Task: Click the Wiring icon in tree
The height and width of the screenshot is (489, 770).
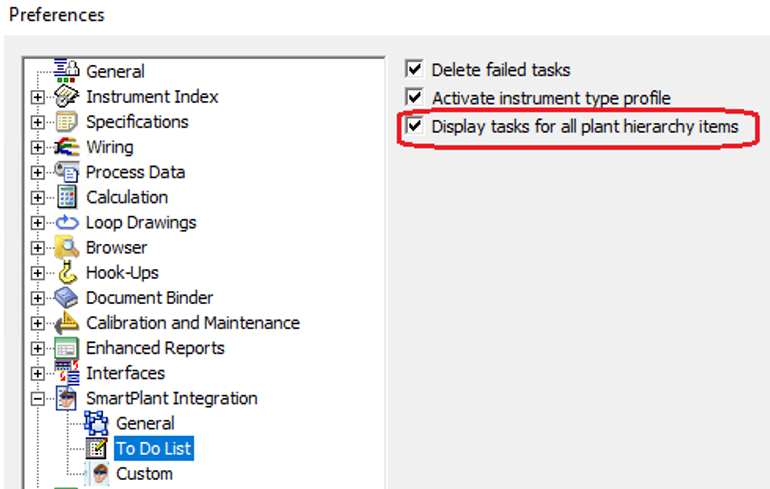Action: coord(67,147)
